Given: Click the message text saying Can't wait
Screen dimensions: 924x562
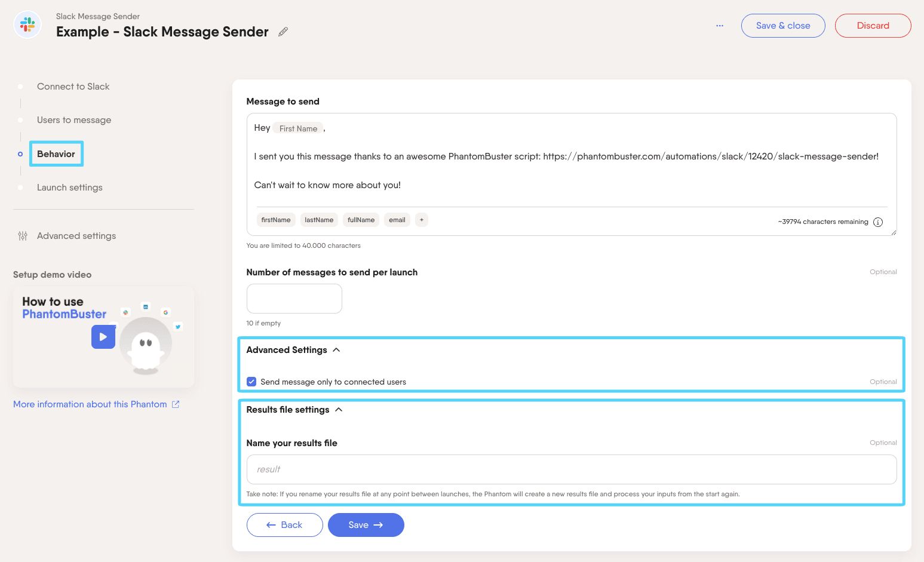Looking at the screenshot, I should coord(327,185).
